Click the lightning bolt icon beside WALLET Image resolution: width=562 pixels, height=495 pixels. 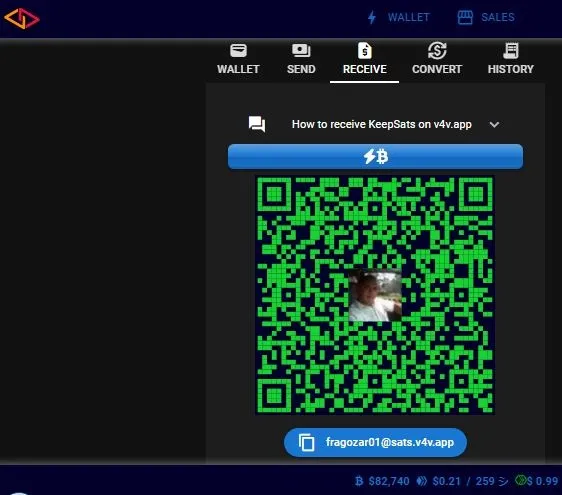pos(372,17)
